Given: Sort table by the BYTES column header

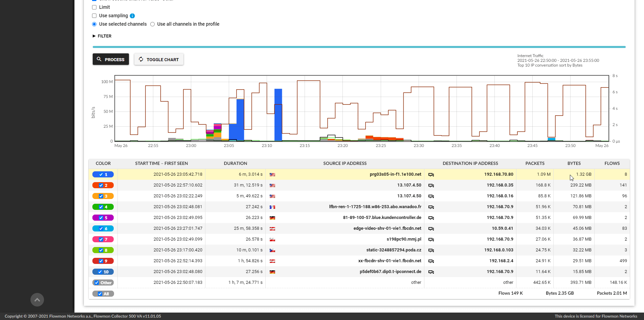Looking at the screenshot, I should coord(574,163).
